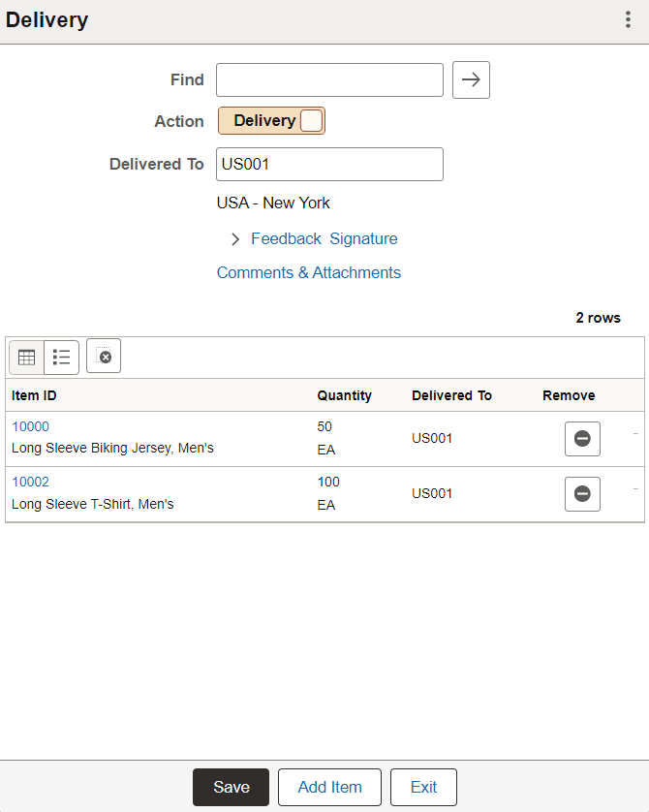Toggle the Delivery action switch
Image resolution: width=649 pixels, height=812 pixels.
point(312,120)
